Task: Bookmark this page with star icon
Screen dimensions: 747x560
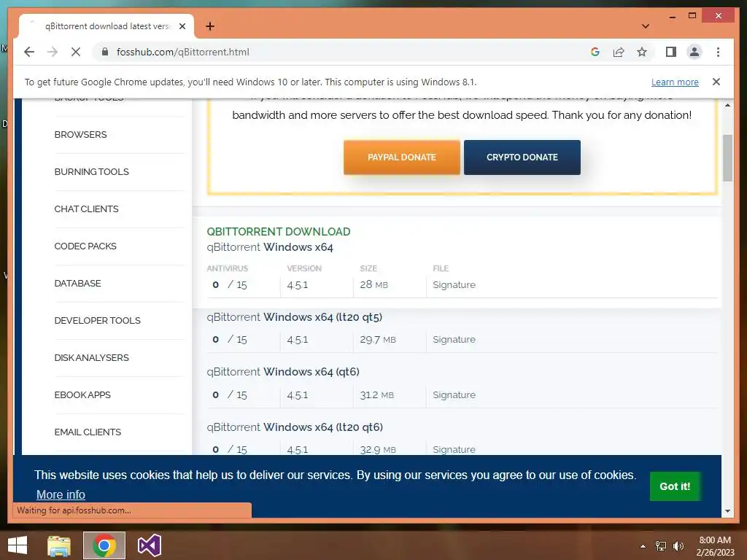Action: (x=642, y=52)
